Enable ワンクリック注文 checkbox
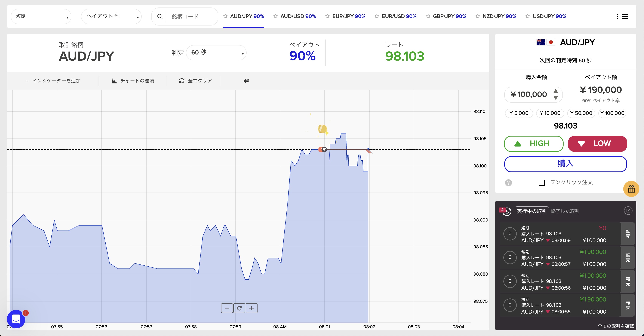Viewport: 644px width, 336px height. [542, 183]
